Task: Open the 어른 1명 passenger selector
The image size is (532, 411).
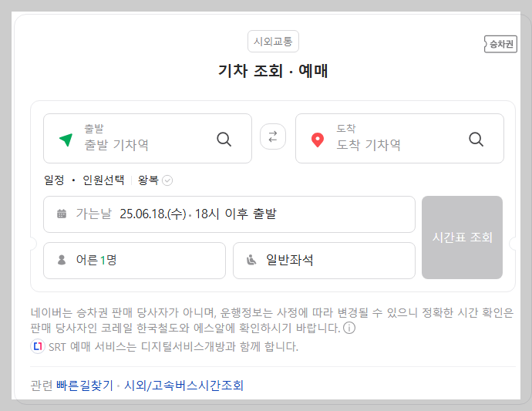Action: click(134, 261)
